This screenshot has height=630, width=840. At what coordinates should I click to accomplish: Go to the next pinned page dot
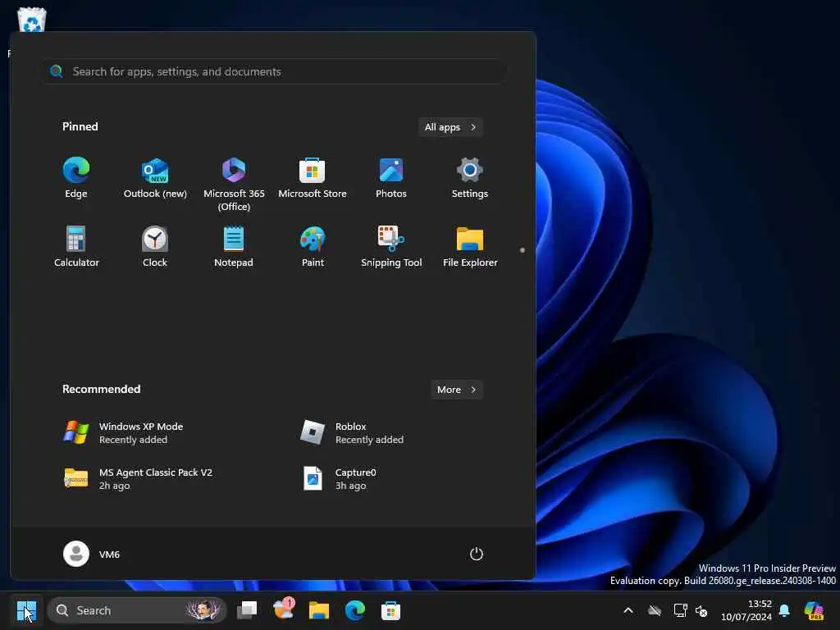coord(523,250)
